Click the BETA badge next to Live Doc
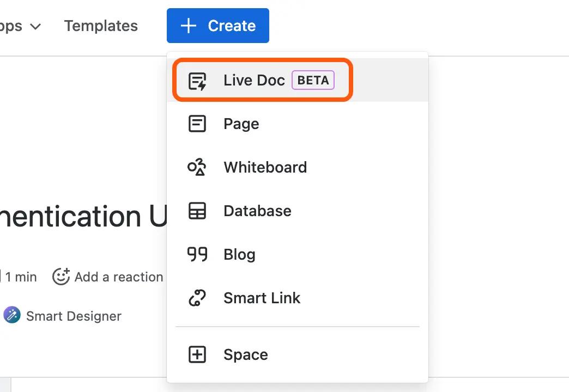Viewport: 569px width, 392px height. click(313, 81)
